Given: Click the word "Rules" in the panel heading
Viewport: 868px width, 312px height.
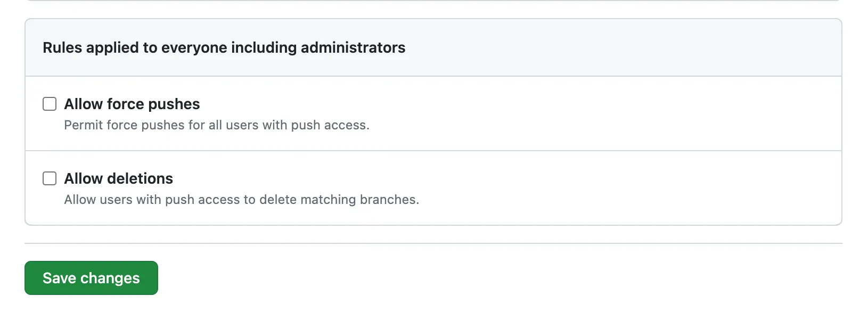Looking at the screenshot, I should pyautogui.click(x=62, y=48).
